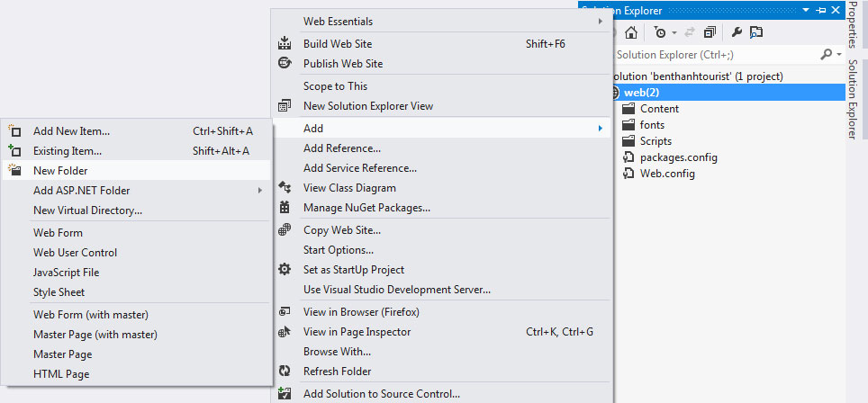Click the Refresh Folder icon

coord(285,371)
